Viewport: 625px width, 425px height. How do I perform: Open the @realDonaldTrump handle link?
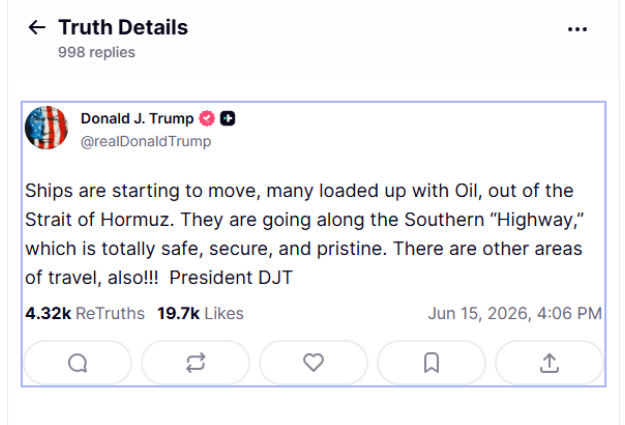tap(146, 142)
